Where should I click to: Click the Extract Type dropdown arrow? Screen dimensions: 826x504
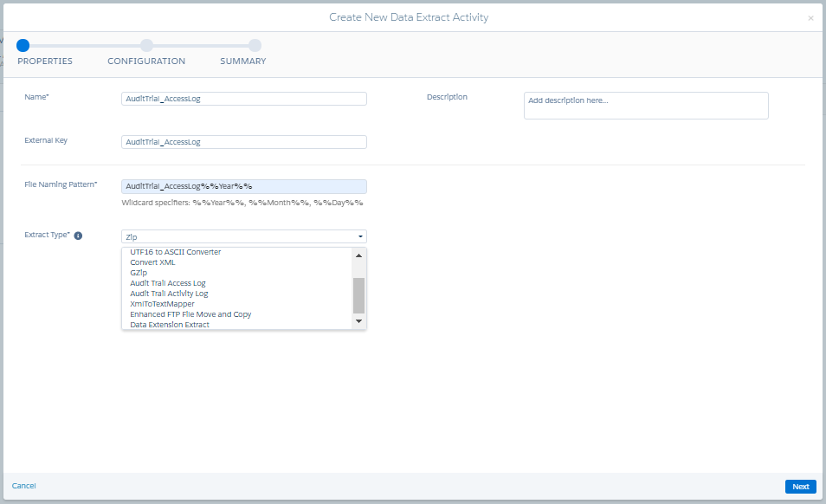[x=360, y=236]
